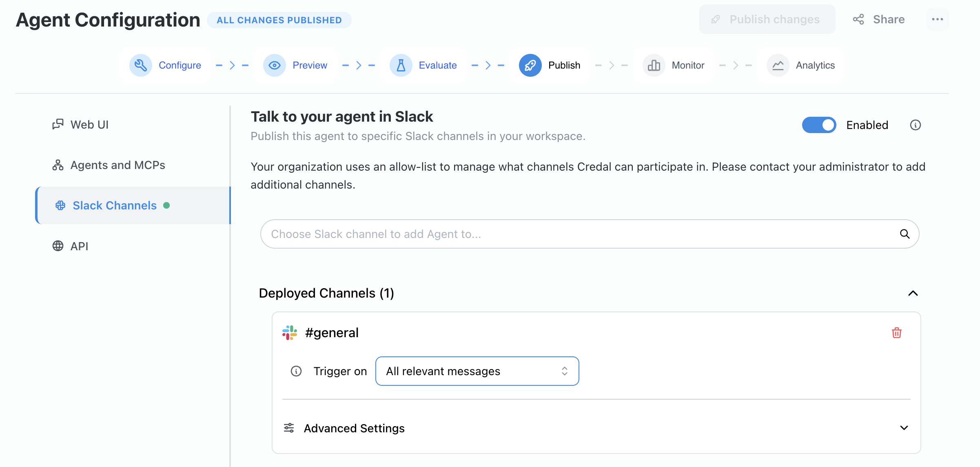The width and height of the screenshot is (980, 467).
Task: Click the info icon beside Trigger on
Action: 296,371
